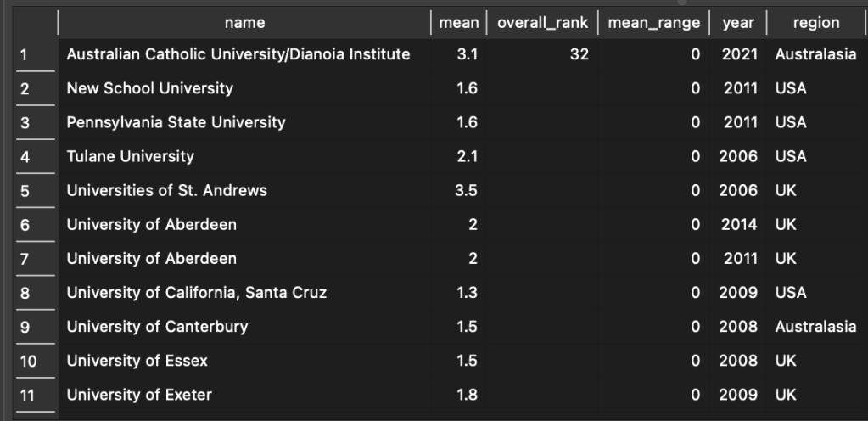This screenshot has width=868, height=421.
Task: Select row number 5
Action: pyautogui.click(x=25, y=191)
